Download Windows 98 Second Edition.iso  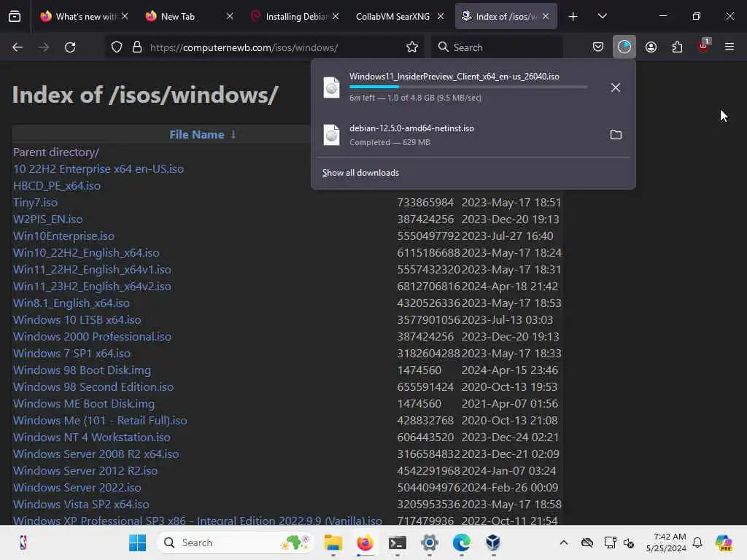(93, 386)
